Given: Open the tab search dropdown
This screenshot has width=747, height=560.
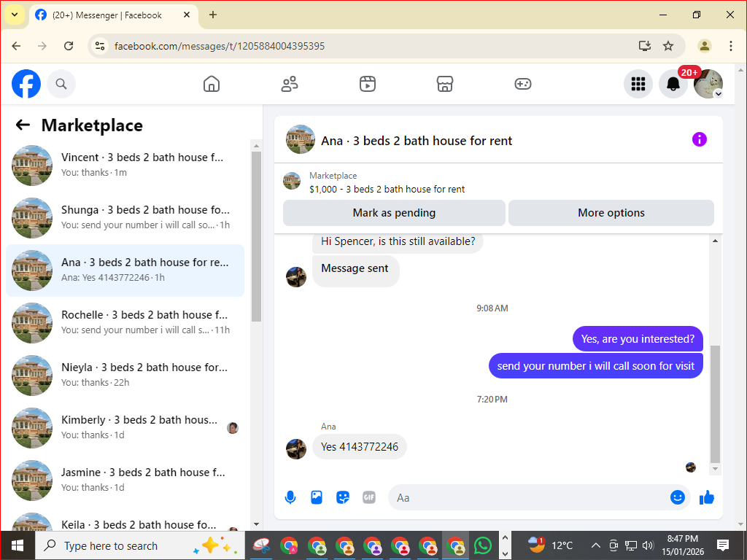Looking at the screenshot, I should click(15, 15).
